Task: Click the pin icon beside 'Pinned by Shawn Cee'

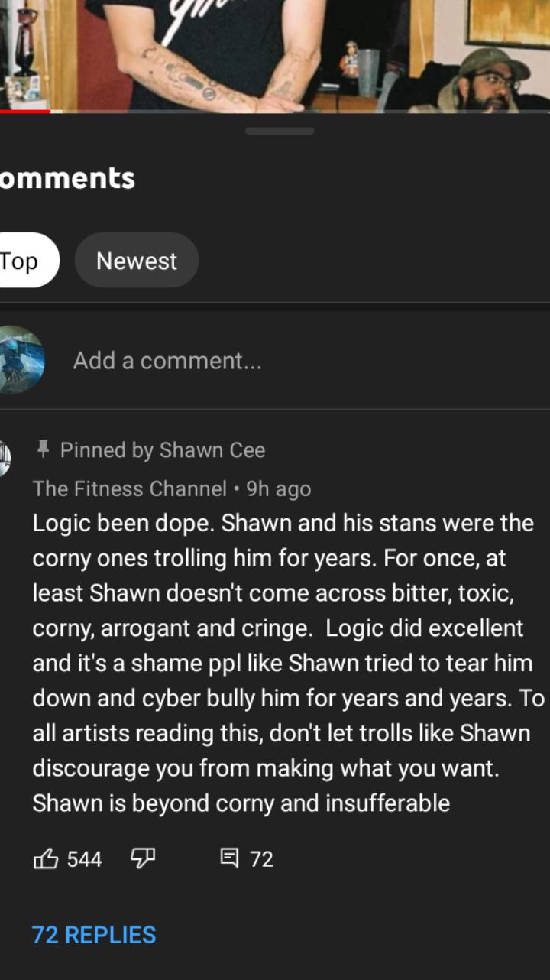Action: coord(42,450)
